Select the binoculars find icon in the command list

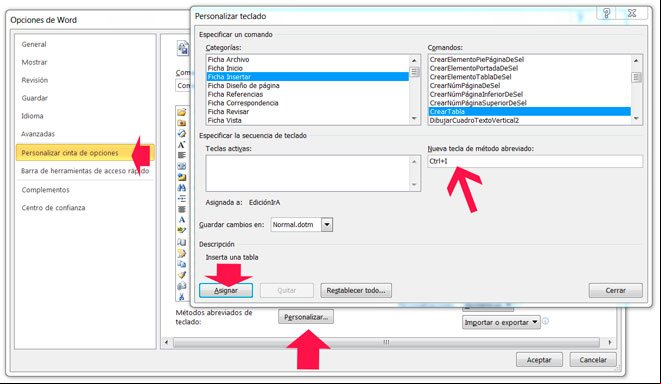point(182,188)
